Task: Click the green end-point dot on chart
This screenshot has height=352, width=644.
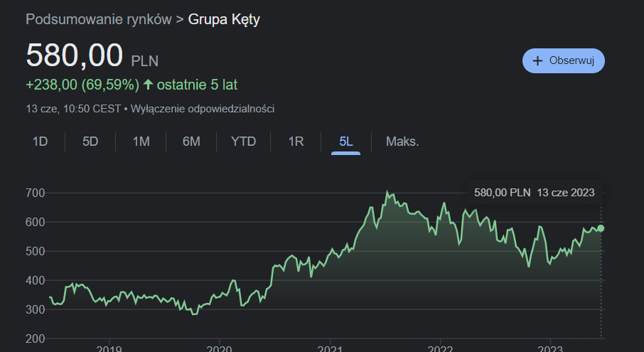Action: click(x=601, y=228)
